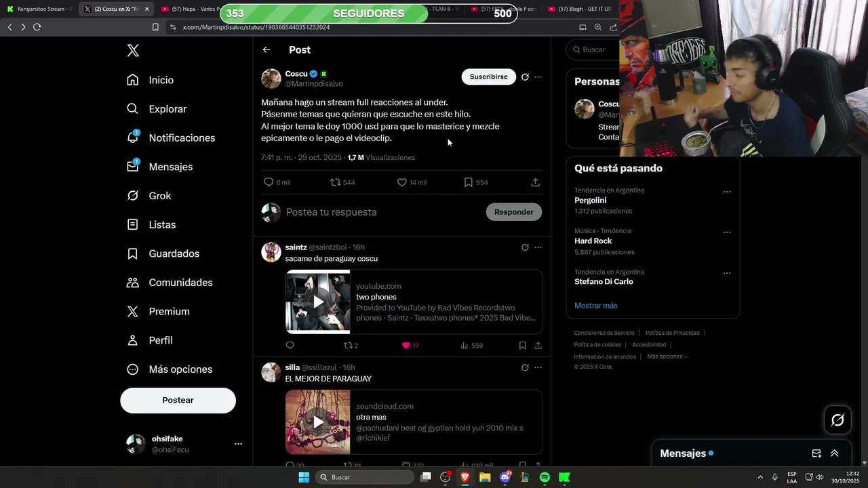This screenshot has width=868, height=488.
Task: Focus 'Postea tu respuesta' reply field
Action: (382, 212)
